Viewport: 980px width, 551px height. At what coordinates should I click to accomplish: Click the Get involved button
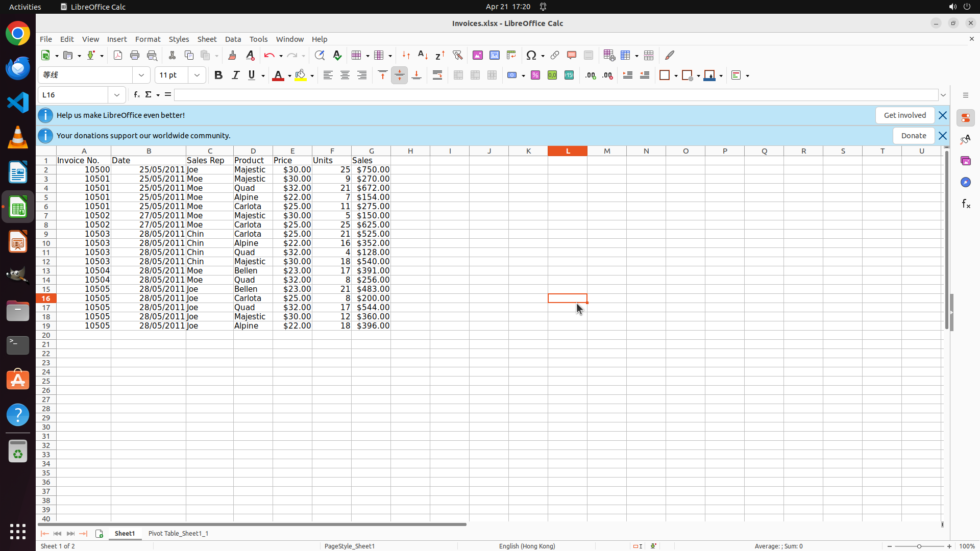(x=904, y=115)
